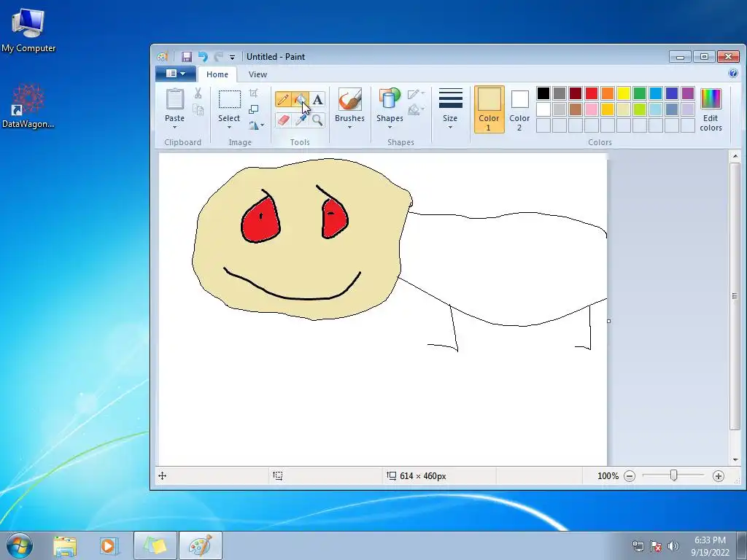
Task: Select the Fill with color bucket tool
Action: click(x=300, y=99)
